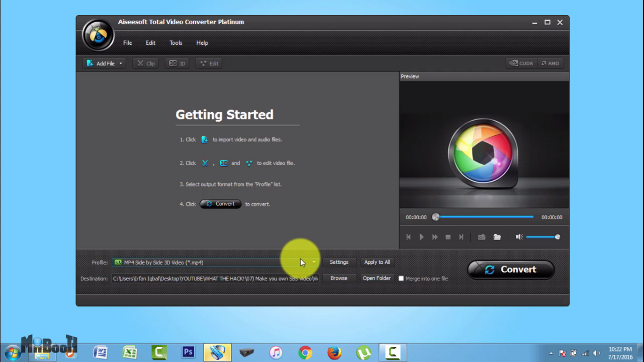644x362 pixels.
Task: Browse for a destination folder
Action: [339, 279]
